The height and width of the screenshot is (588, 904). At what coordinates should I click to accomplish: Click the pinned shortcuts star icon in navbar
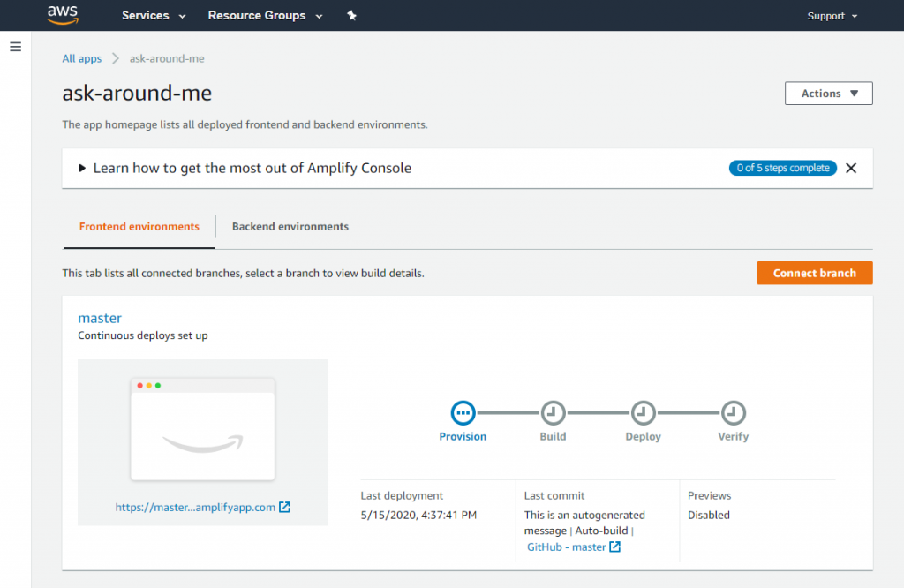pos(351,15)
